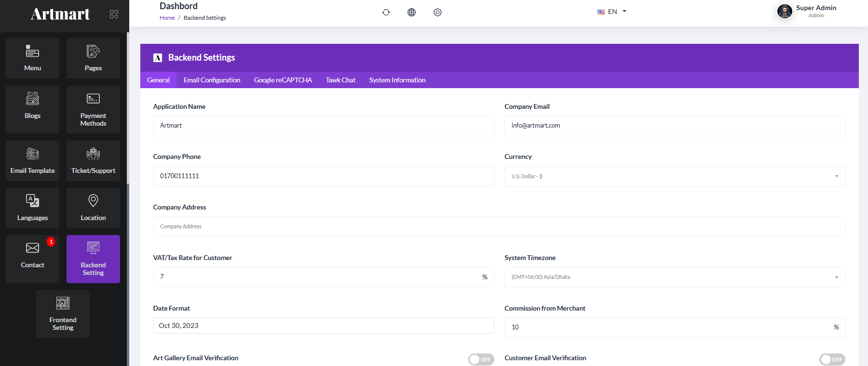This screenshot has width=868, height=366.
Task: Switch to System Information tab
Action: tap(397, 80)
